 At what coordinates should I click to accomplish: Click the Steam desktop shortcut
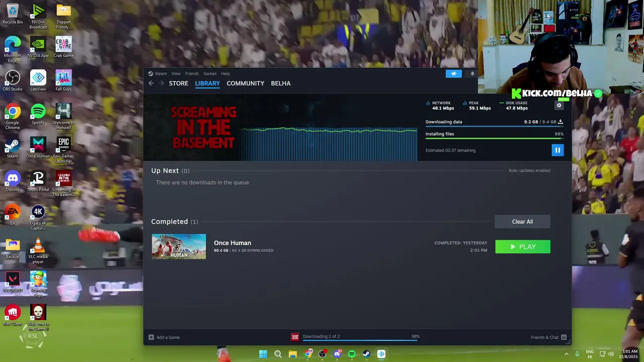tap(13, 148)
